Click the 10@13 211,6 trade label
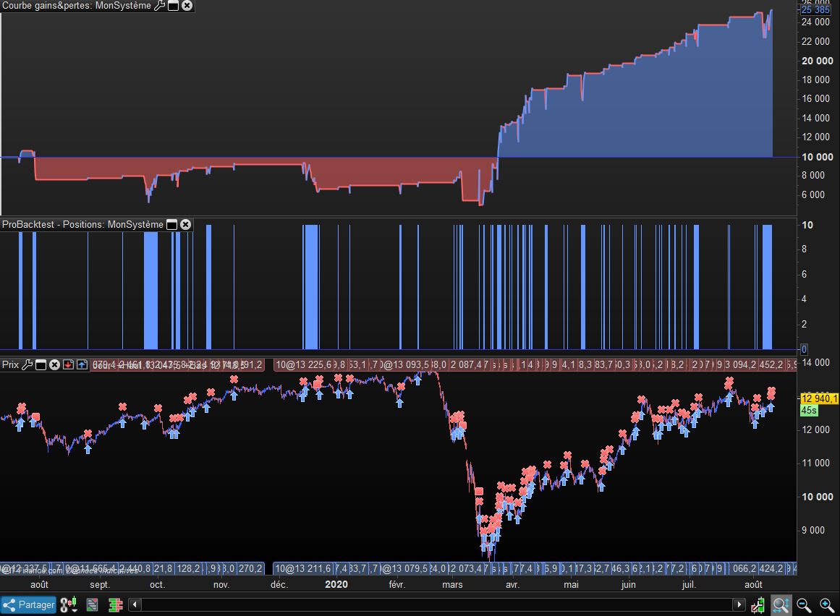Image resolution: width=840 pixels, height=616 pixels. coord(304,568)
